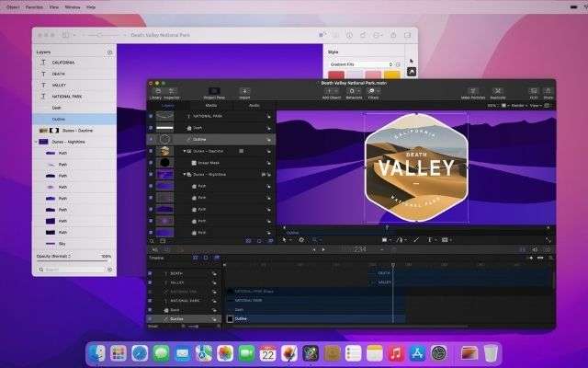Screen dimensions: 588x368
Task: Switch to Audio tab in Motion
Action: tap(254, 106)
